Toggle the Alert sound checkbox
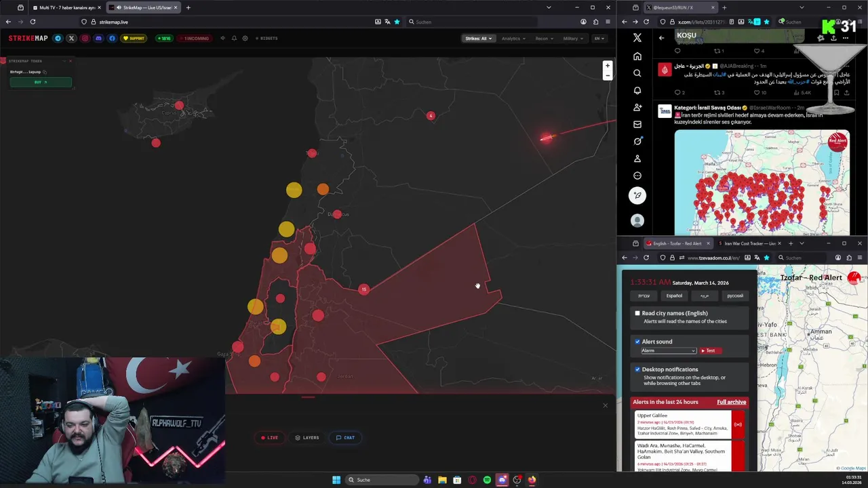Viewport: 868px width, 488px height. tap(637, 342)
